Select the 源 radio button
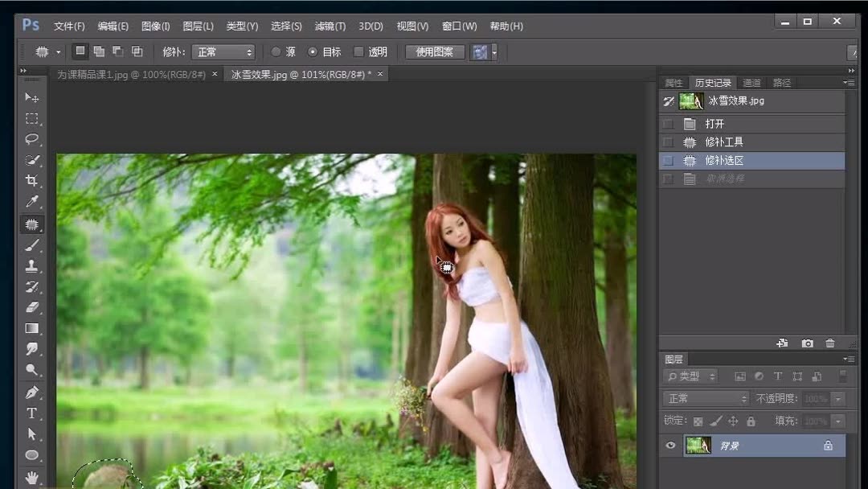This screenshot has width=868, height=489. pyautogui.click(x=276, y=51)
